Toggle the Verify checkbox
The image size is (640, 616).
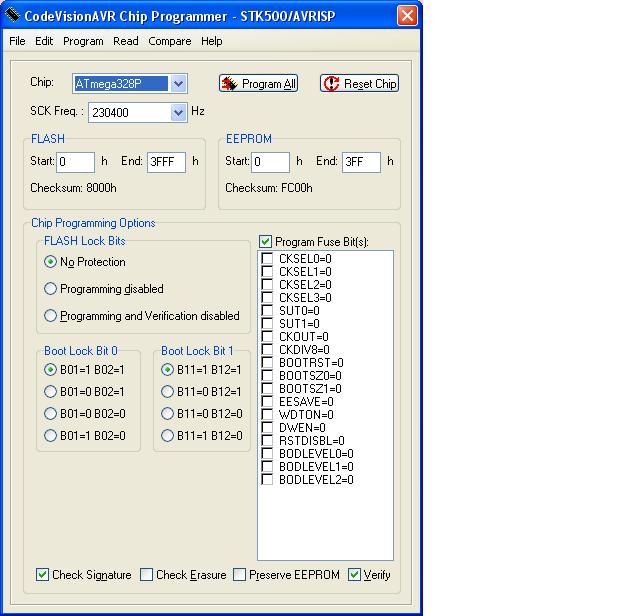click(354, 575)
